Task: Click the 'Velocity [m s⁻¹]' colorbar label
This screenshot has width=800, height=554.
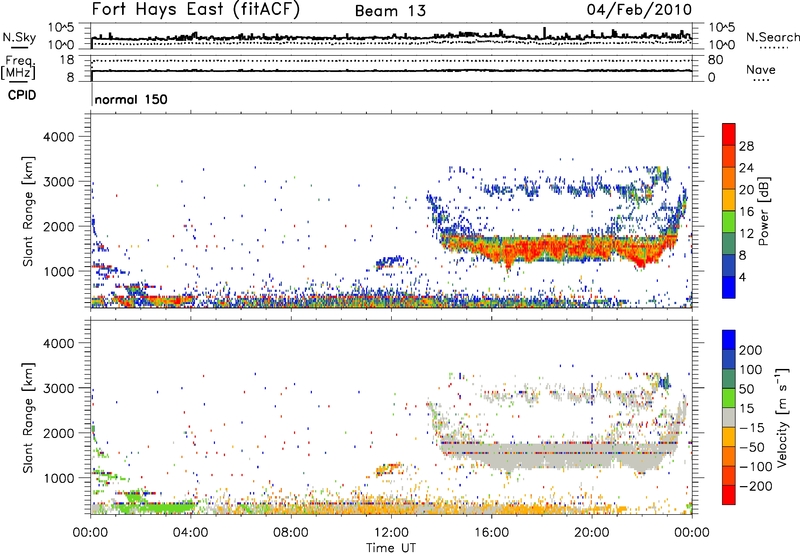Action: pyautogui.click(x=782, y=417)
